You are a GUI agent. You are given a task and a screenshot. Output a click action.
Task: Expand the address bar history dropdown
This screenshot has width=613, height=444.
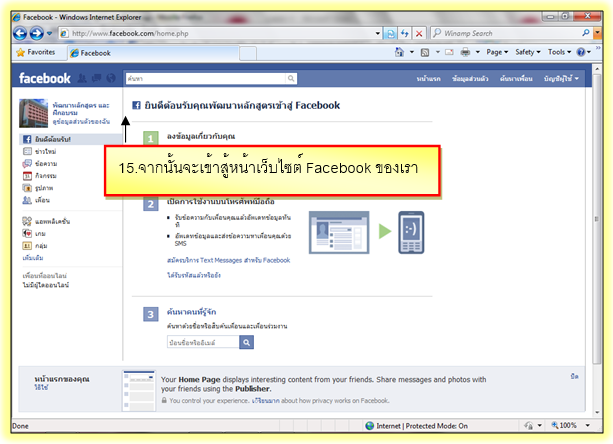click(378, 34)
